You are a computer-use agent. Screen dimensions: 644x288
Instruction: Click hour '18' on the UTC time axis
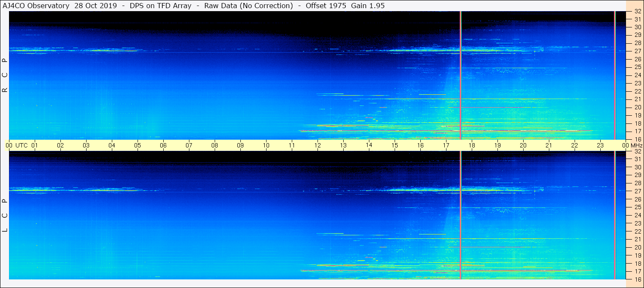472,145
